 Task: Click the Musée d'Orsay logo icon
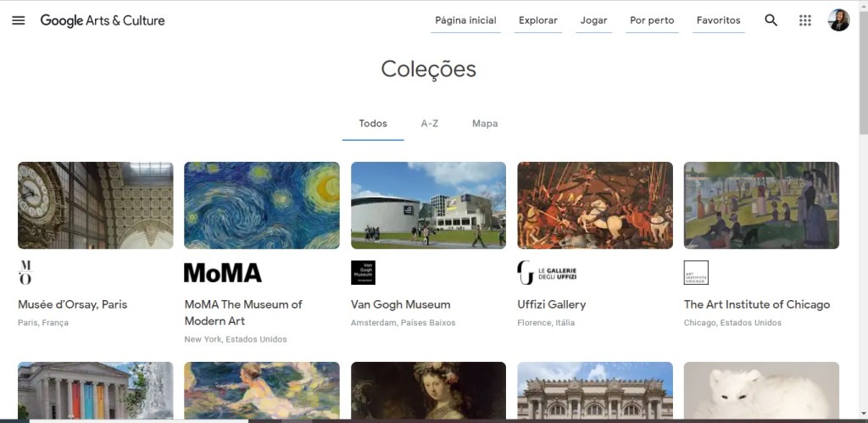[x=25, y=272]
